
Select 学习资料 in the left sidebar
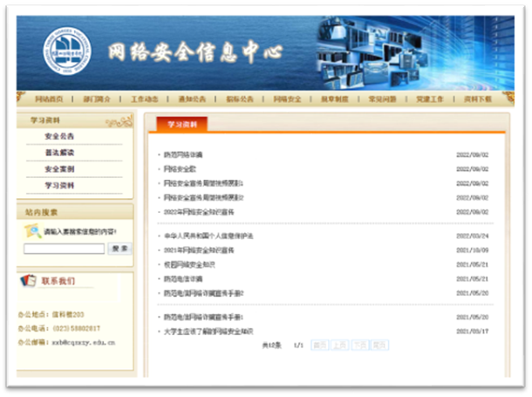click(x=59, y=186)
